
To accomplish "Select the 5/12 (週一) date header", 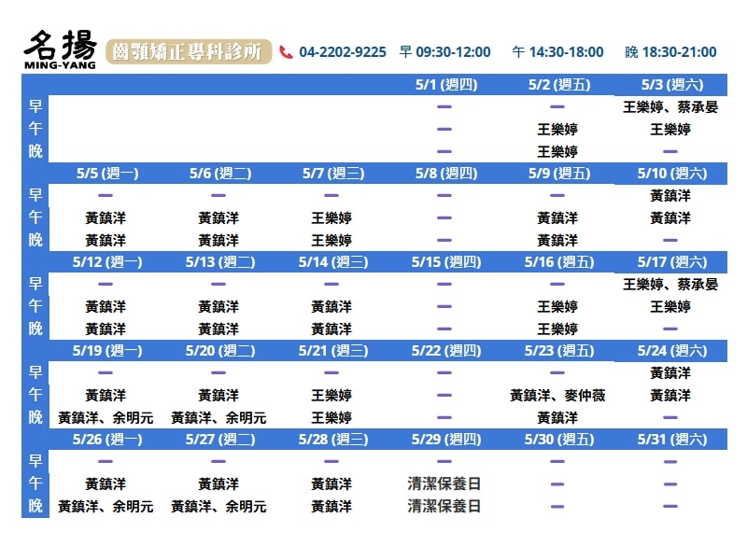I will [107, 262].
